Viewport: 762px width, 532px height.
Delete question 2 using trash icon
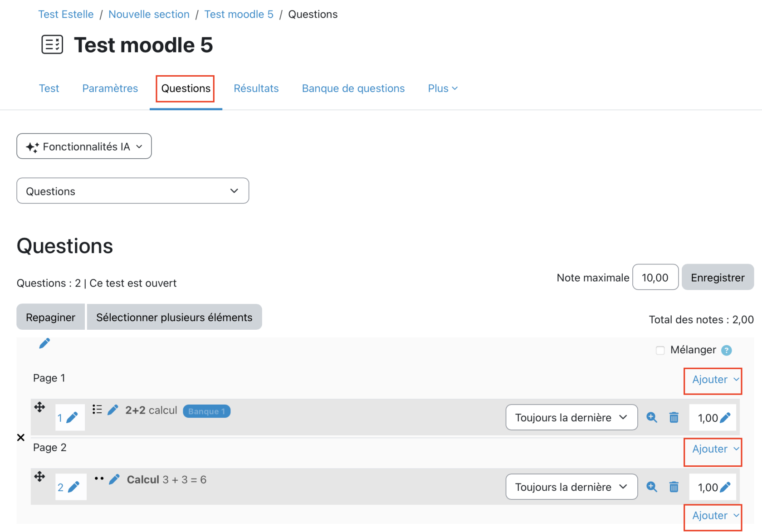(x=674, y=487)
